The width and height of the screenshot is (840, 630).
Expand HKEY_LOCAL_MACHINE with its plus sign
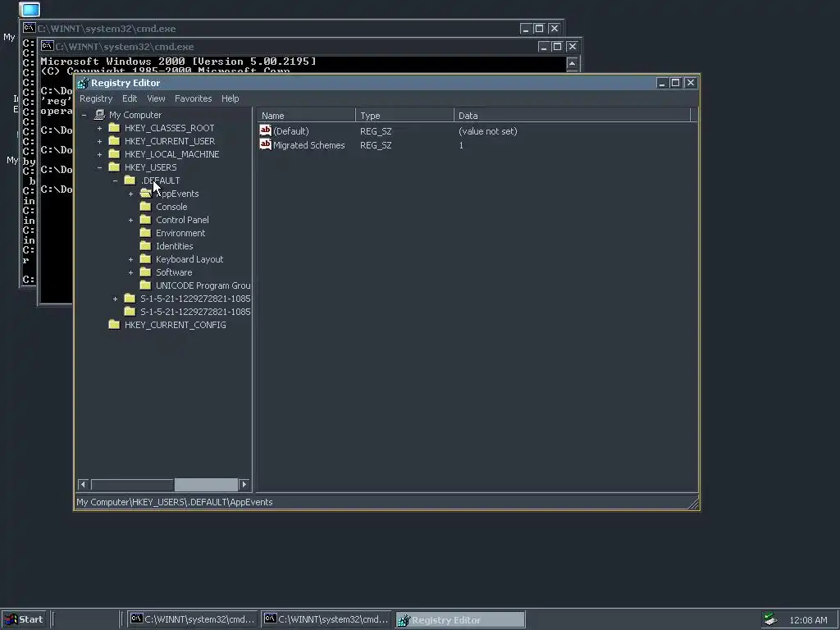click(x=99, y=154)
